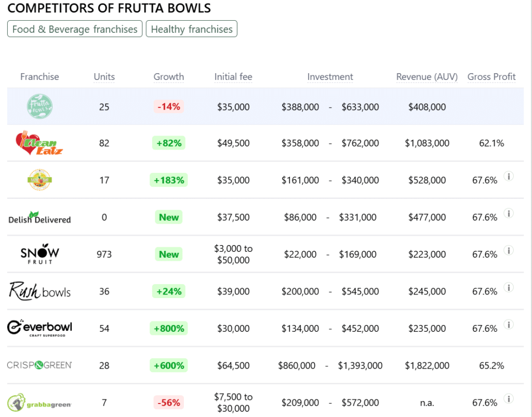Click the Competitors of Frutta Bowls heading
The image size is (532, 417).
pos(109,8)
